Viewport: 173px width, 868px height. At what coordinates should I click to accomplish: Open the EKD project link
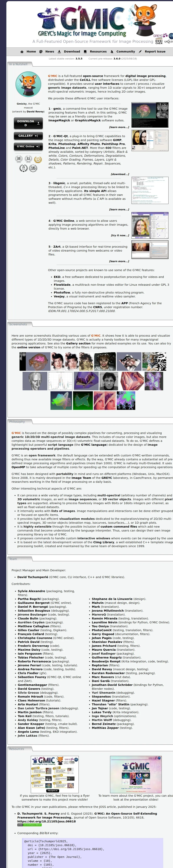(x=57, y=277)
